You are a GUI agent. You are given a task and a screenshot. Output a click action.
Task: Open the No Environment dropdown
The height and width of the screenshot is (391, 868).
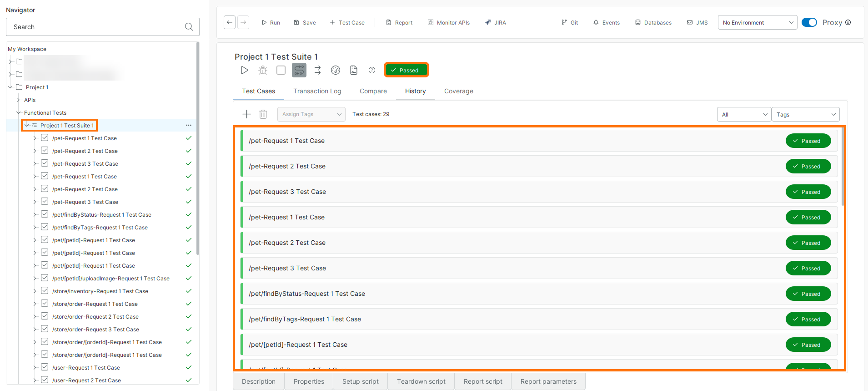tap(758, 22)
